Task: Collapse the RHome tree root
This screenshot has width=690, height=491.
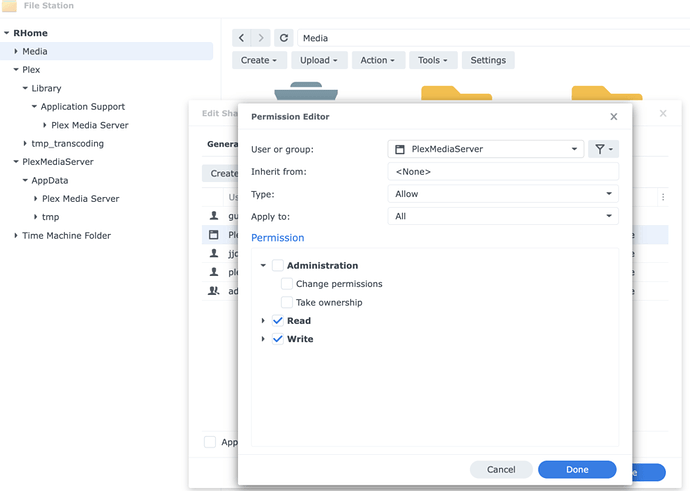Action: point(7,33)
